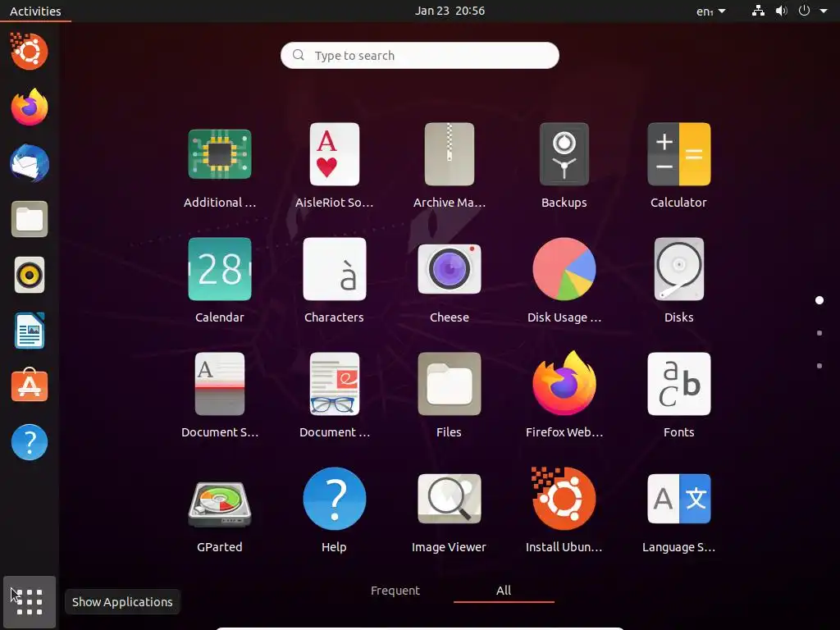Open the en keyboard layout dropdown
This screenshot has width=840, height=630.
(x=711, y=11)
